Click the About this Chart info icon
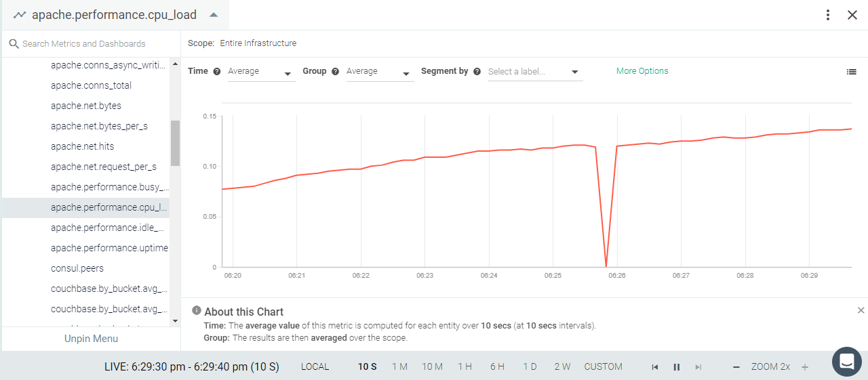The height and width of the screenshot is (380, 868). coord(197,310)
